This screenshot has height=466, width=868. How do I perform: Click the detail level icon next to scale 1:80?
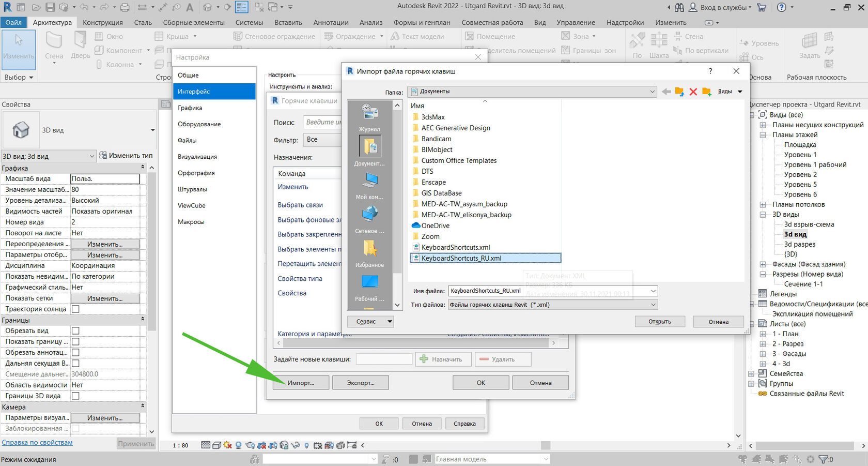pyautogui.click(x=206, y=445)
